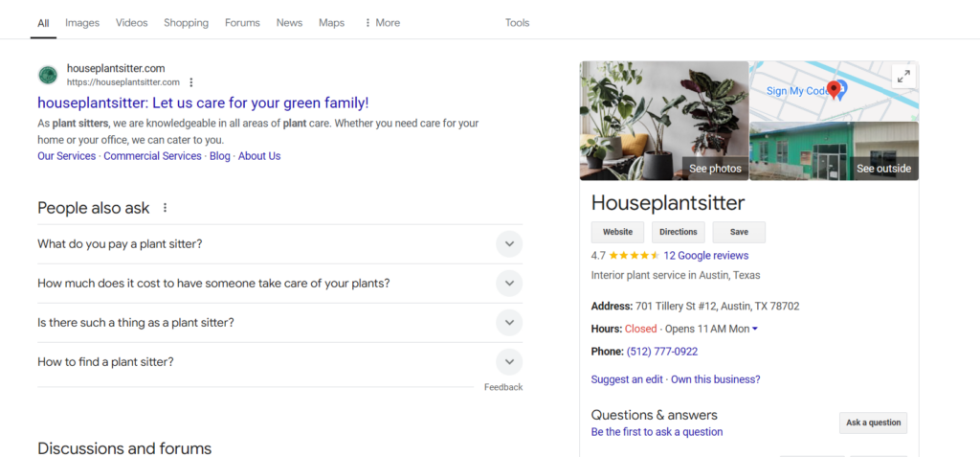Click the red Closed hours status
This screenshot has height=457, width=980.
click(x=640, y=330)
